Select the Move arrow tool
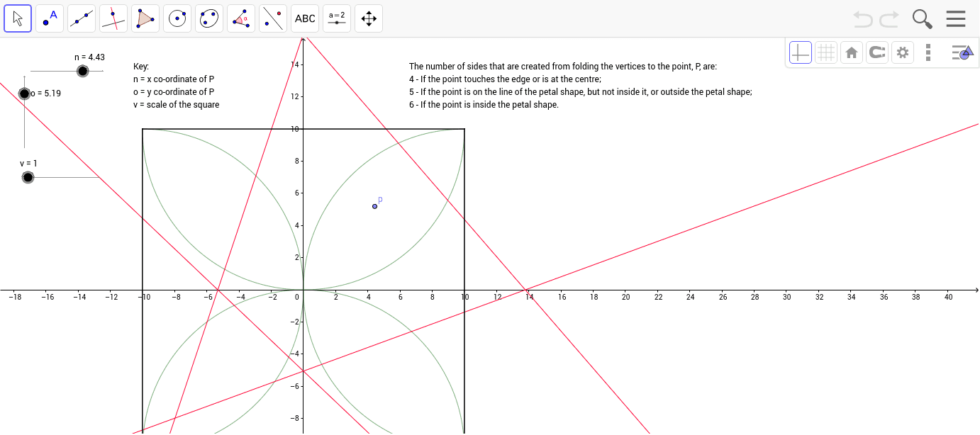980x435 pixels. (x=18, y=18)
